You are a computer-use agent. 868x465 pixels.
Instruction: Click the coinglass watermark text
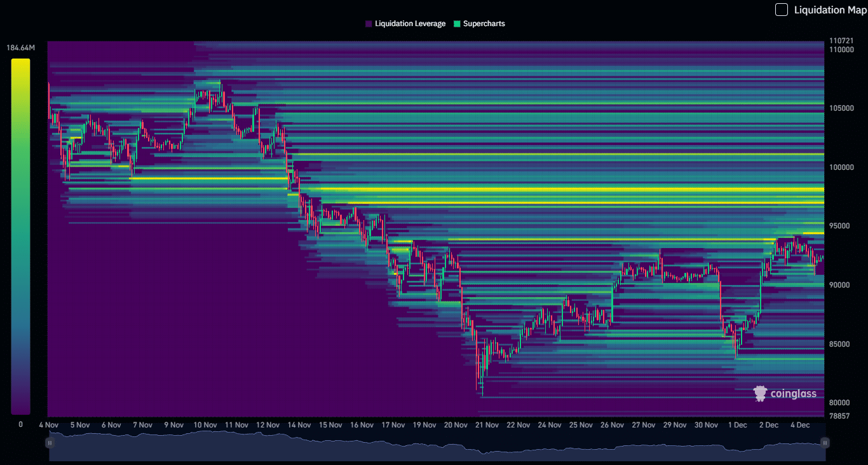(x=793, y=394)
